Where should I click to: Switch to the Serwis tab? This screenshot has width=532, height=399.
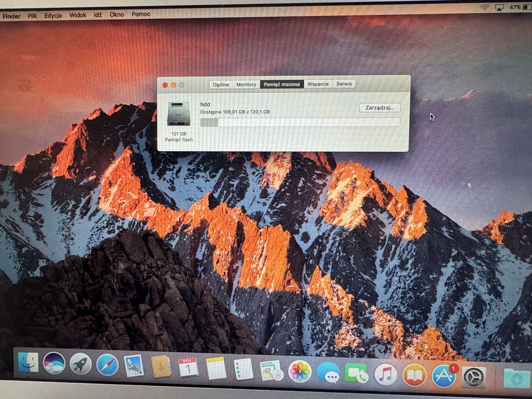click(344, 83)
